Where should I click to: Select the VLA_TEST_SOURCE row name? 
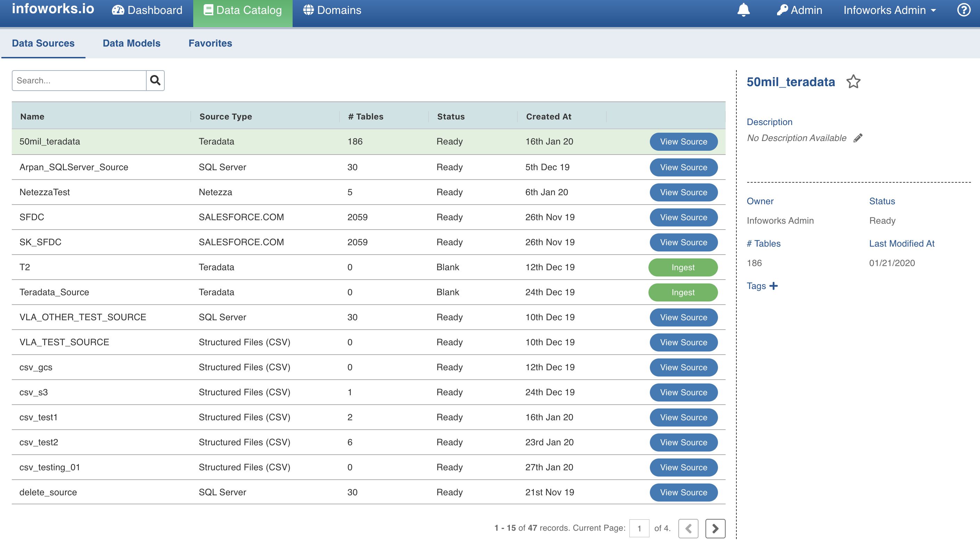tap(64, 342)
